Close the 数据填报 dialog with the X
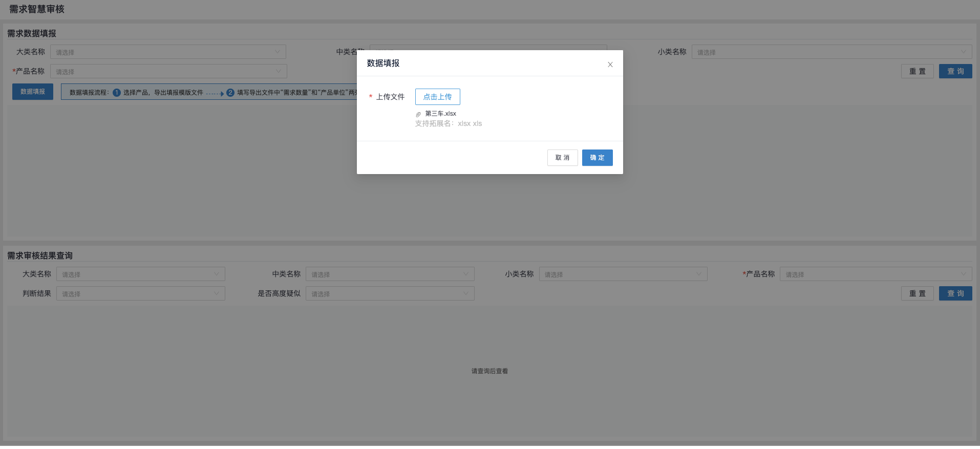The width and height of the screenshot is (980, 449). pyautogui.click(x=610, y=65)
